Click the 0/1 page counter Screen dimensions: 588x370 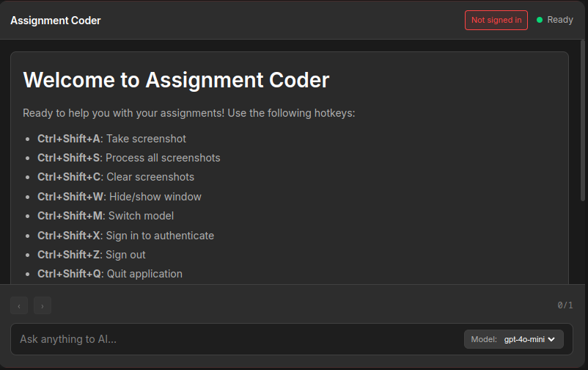pyautogui.click(x=565, y=305)
